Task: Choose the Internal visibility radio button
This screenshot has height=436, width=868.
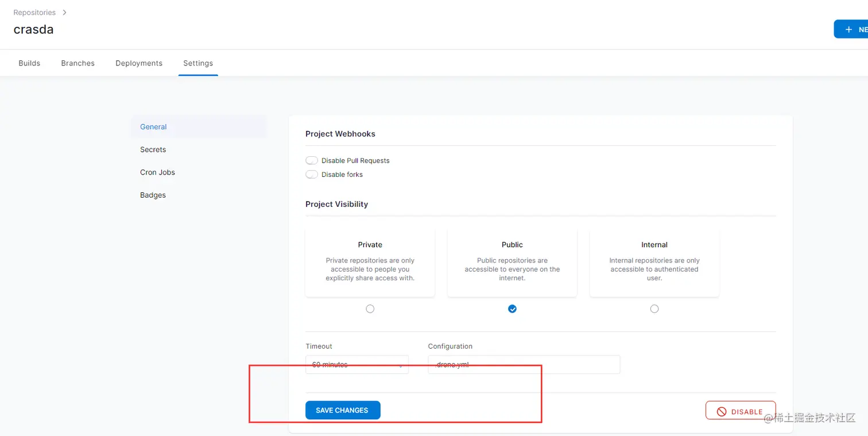Action: pos(654,309)
